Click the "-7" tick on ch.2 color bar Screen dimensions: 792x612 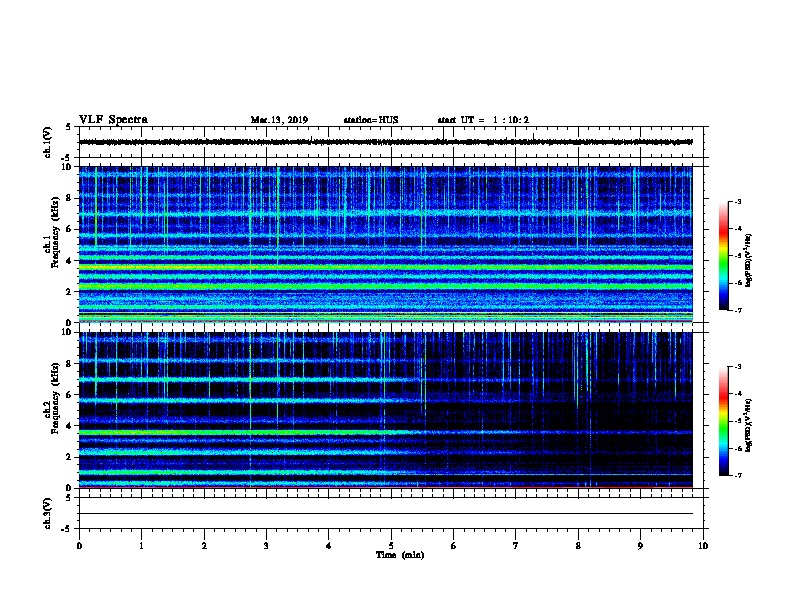(x=737, y=475)
